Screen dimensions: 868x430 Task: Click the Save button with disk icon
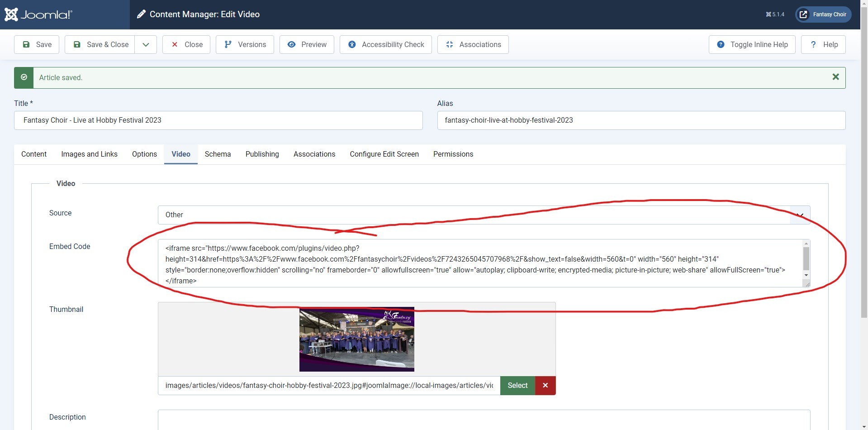37,44
